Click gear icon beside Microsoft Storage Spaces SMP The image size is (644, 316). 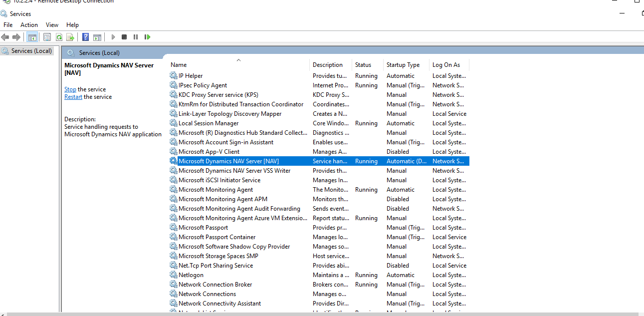pyautogui.click(x=174, y=256)
